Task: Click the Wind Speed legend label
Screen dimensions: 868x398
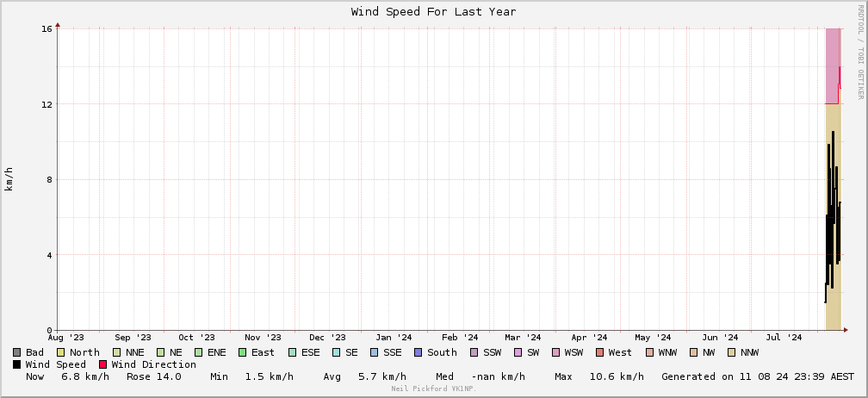Action: (55, 364)
